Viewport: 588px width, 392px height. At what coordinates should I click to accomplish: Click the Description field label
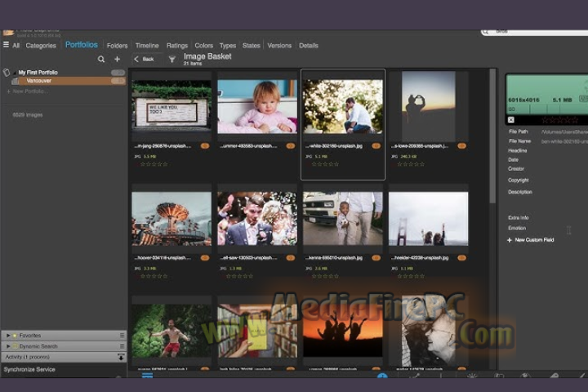tap(520, 192)
